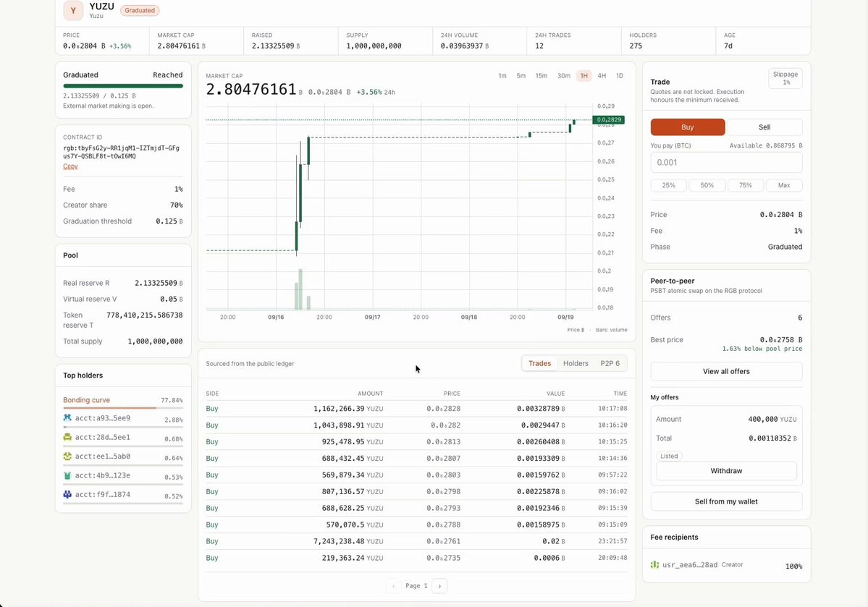Click the 0.0₂2829 price marker on chart
This screenshot has width=868, height=607.
(x=608, y=119)
